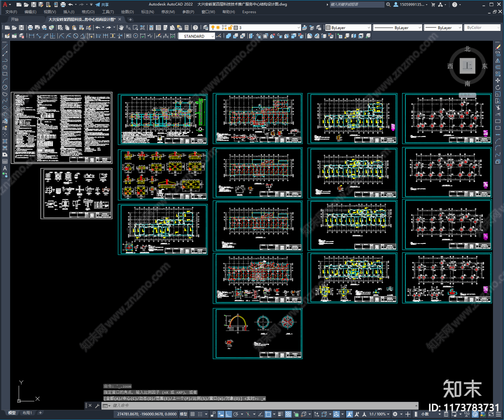Open the Express menu

click(249, 12)
